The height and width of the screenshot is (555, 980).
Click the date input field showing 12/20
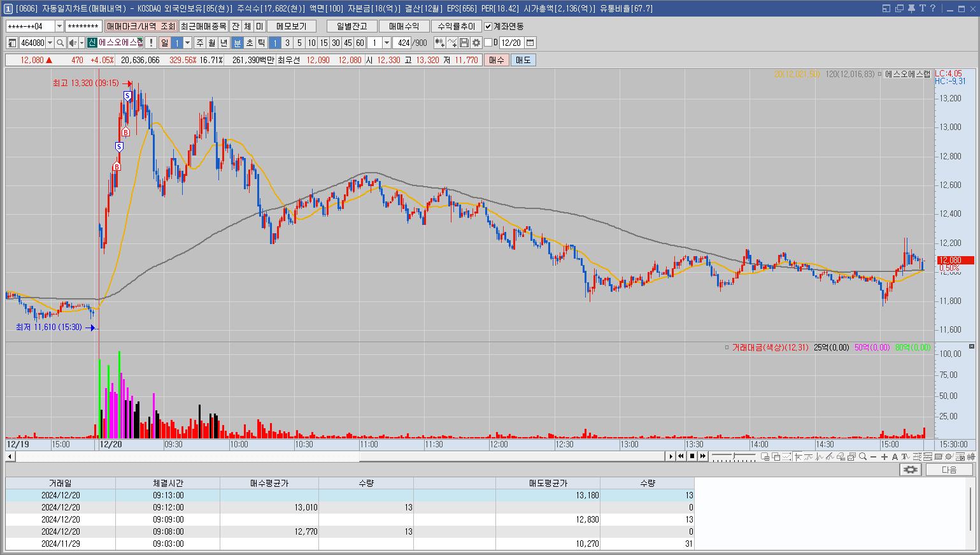511,43
